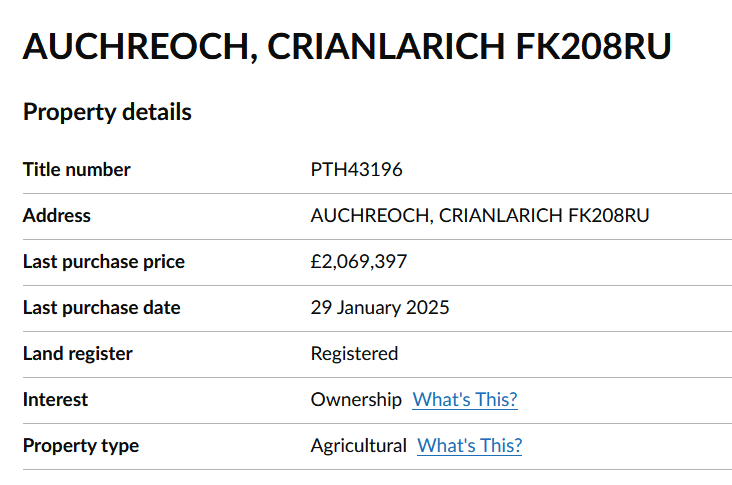Select the Registered status text
This screenshot has width=732, height=485.
[x=354, y=354]
